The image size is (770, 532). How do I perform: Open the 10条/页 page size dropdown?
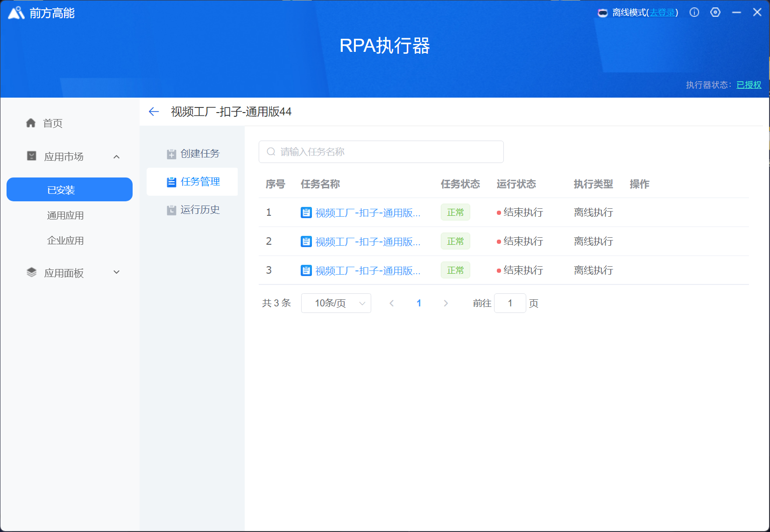pos(336,303)
